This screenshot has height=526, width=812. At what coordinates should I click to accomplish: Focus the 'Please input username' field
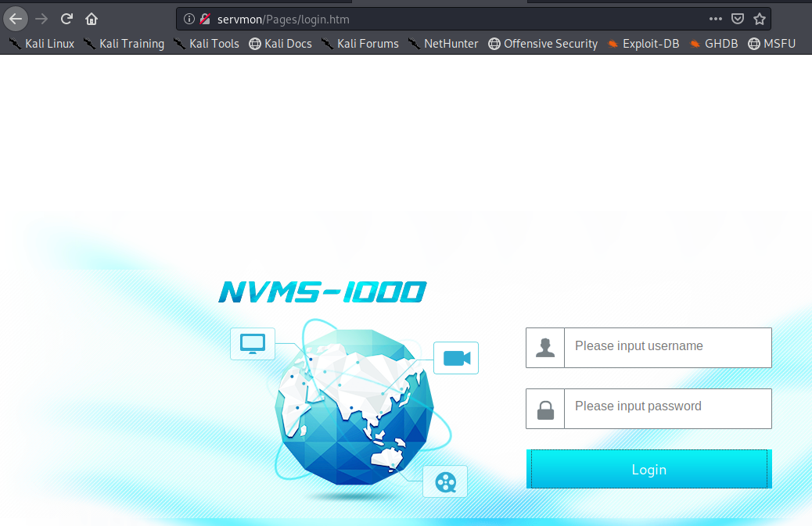pos(667,348)
